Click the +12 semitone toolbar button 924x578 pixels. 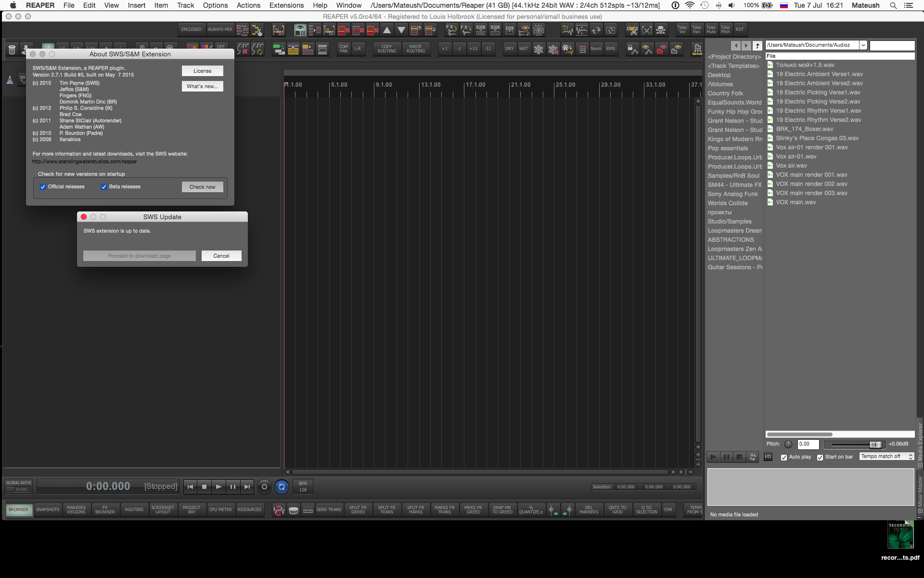474,49
